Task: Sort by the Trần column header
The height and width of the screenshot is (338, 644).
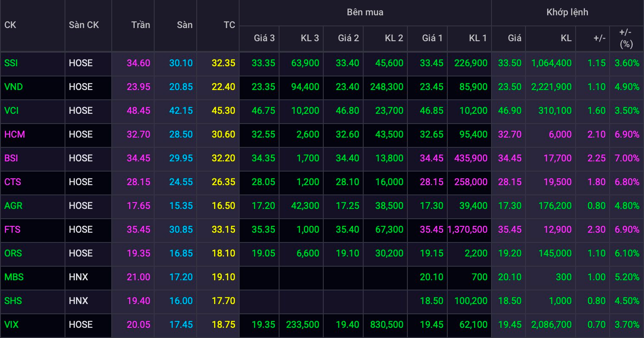Action: coord(141,25)
